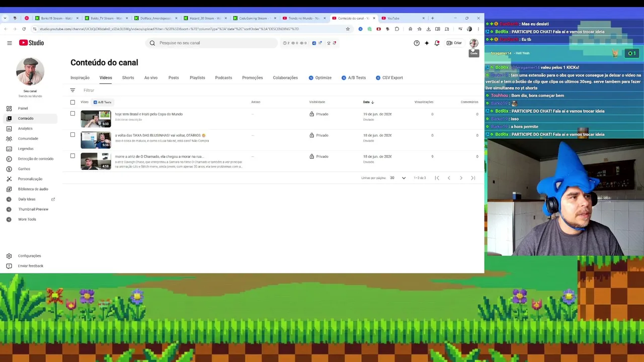Open Detecção de conteúdo section
644x362 pixels.
tap(35, 159)
